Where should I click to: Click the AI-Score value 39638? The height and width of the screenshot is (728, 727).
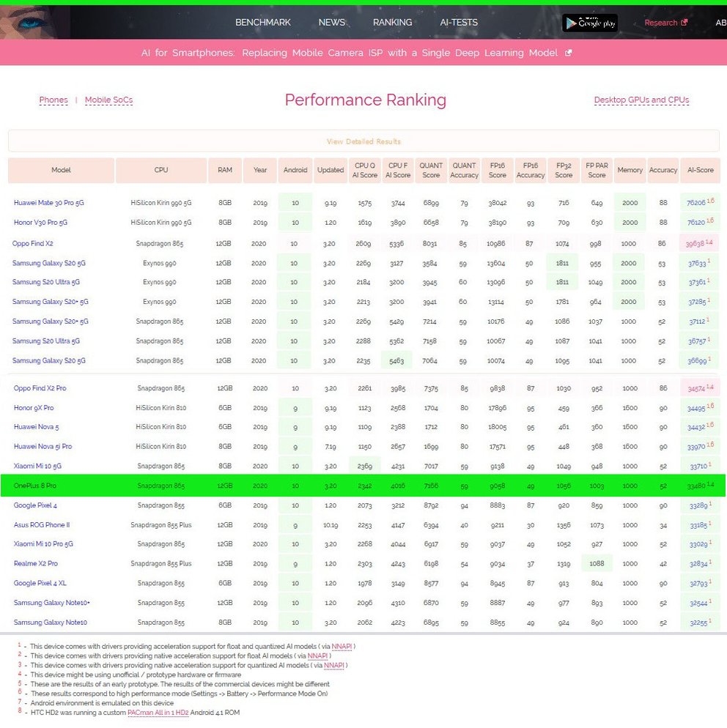pyautogui.click(x=695, y=244)
